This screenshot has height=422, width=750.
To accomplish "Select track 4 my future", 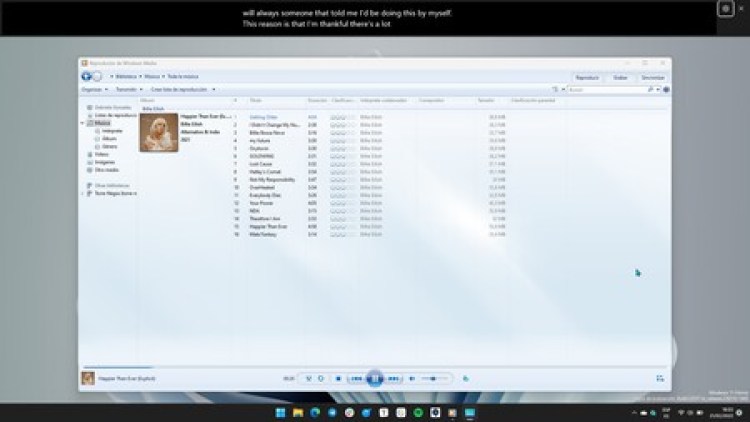I will point(260,141).
